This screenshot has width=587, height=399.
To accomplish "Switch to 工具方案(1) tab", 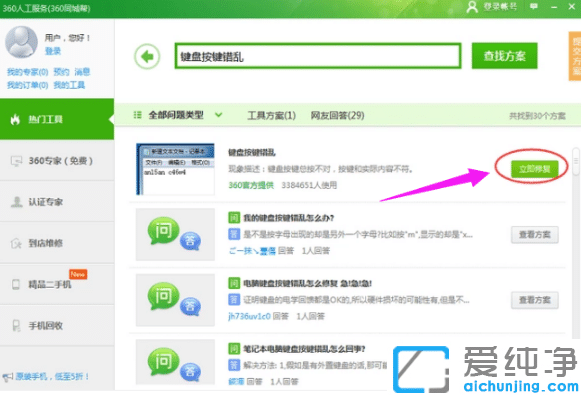I will [271, 115].
